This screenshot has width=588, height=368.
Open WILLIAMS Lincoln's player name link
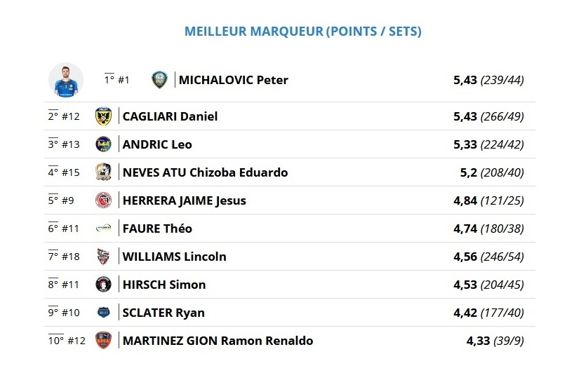pos(175,257)
